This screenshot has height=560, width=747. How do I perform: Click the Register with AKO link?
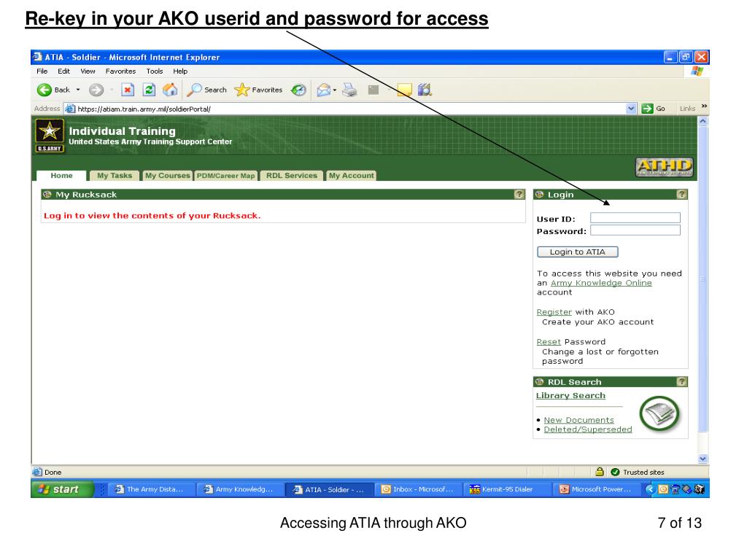pyautogui.click(x=554, y=312)
